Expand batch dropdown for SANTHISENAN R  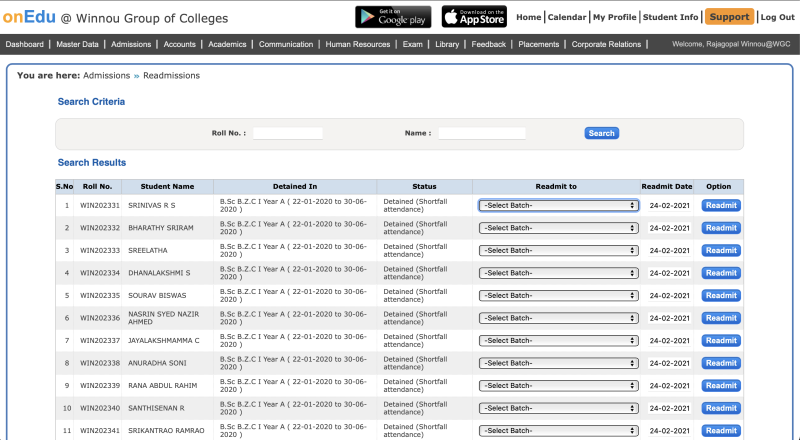click(558, 408)
